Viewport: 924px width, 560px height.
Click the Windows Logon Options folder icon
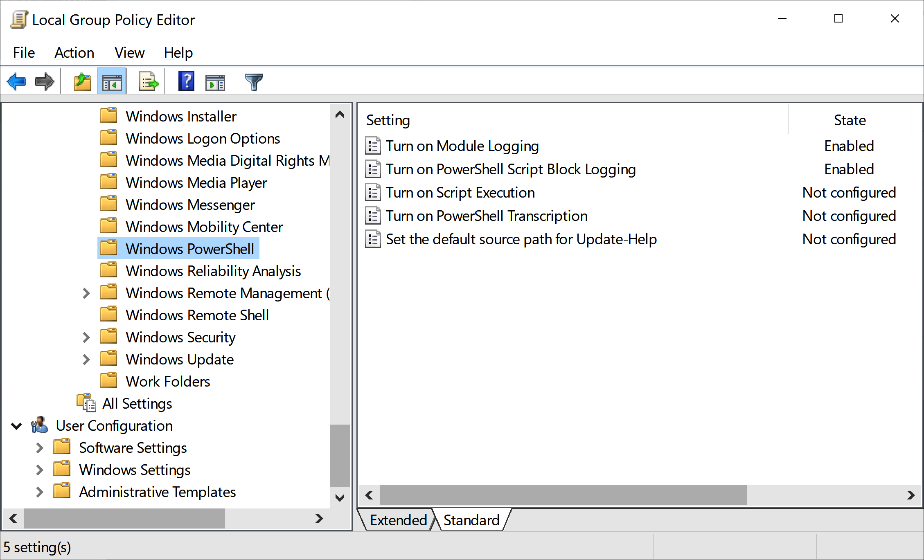pos(109,137)
